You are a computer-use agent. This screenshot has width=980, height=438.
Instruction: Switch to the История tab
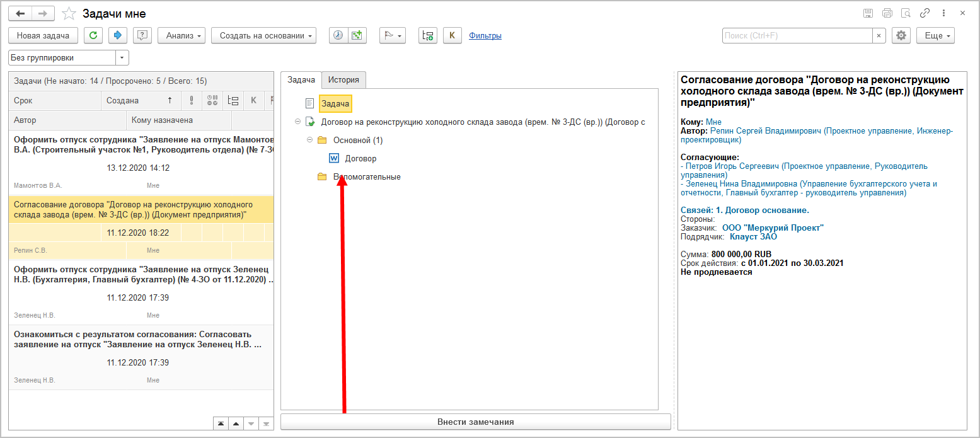pyautogui.click(x=343, y=79)
